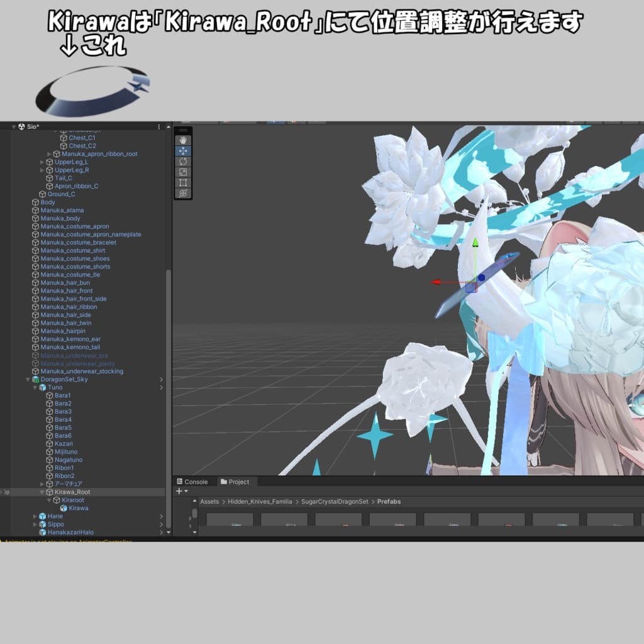
Task: Click the red X-axis gizmo arrow
Action: click(x=436, y=282)
